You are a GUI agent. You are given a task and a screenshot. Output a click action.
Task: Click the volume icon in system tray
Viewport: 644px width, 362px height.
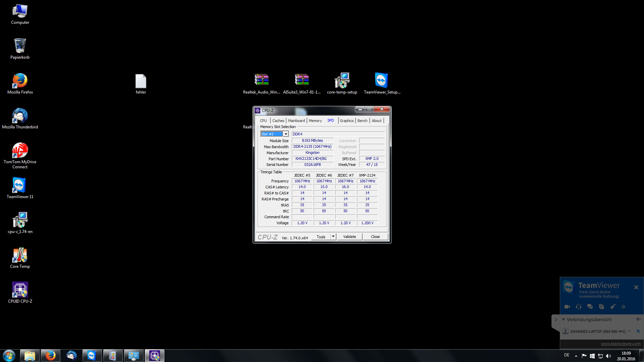click(608, 356)
